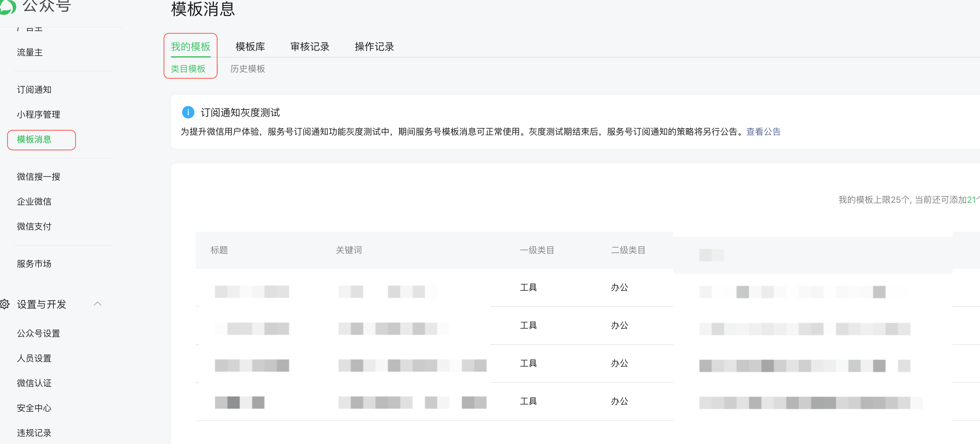Open 微信搜一搜 from the sidebar
The height and width of the screenshot is (444, 980).
tap(39, 177)
